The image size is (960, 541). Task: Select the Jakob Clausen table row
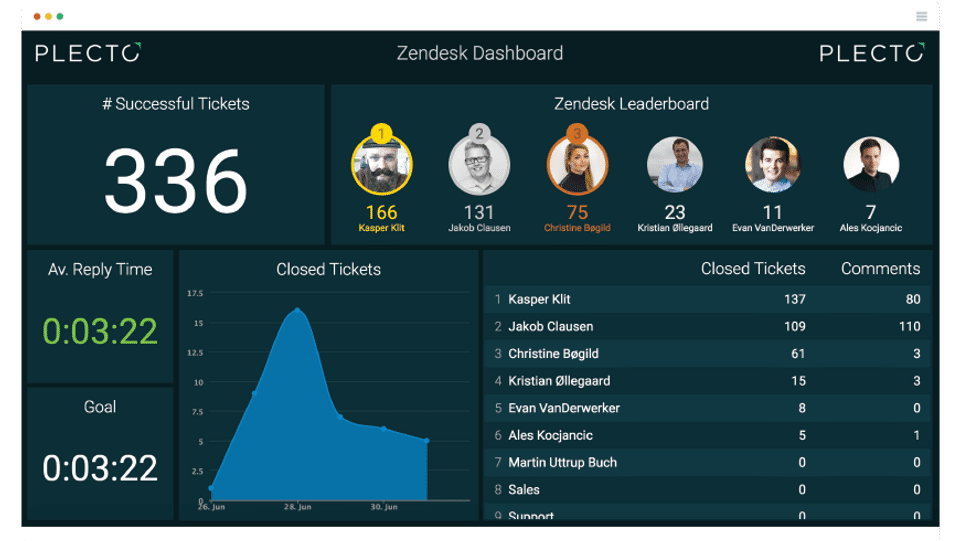[x=707, y=326]
